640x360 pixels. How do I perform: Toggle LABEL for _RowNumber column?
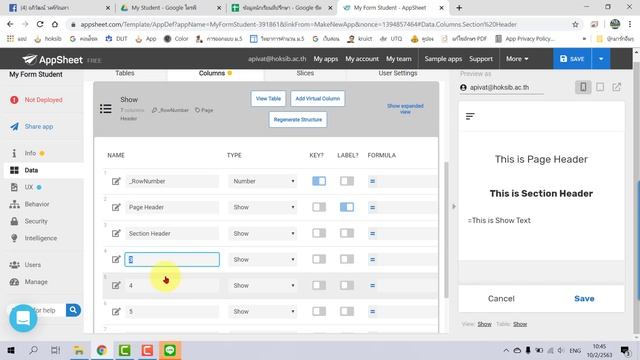(x=347, y=181)
